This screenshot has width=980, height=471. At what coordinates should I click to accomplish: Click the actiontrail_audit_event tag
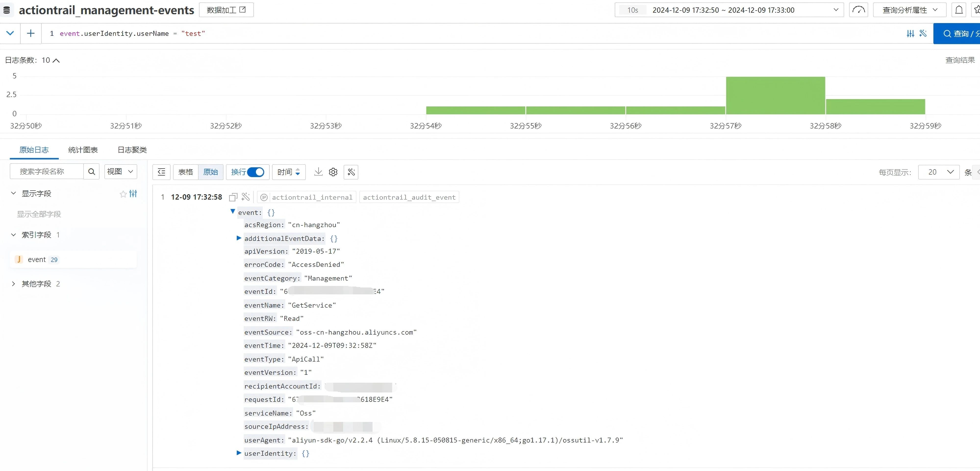(x=409, y=197)
